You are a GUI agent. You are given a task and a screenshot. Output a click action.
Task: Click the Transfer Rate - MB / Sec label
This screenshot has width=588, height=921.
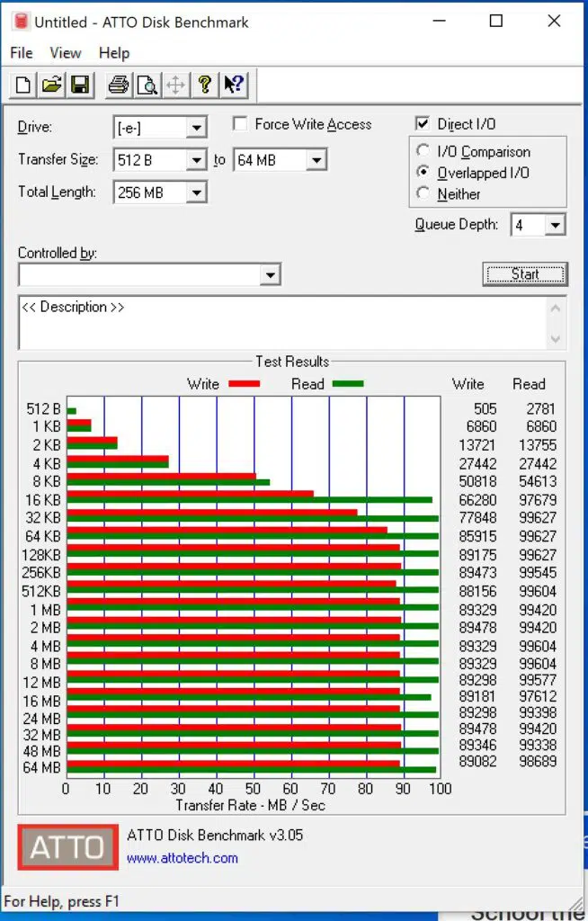(250, 805)
